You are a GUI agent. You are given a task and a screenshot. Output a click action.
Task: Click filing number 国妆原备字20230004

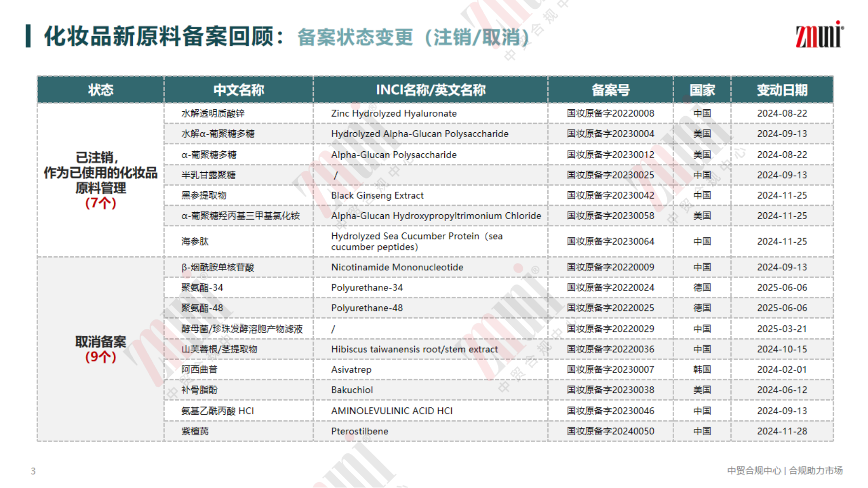(x=610, y=134)
